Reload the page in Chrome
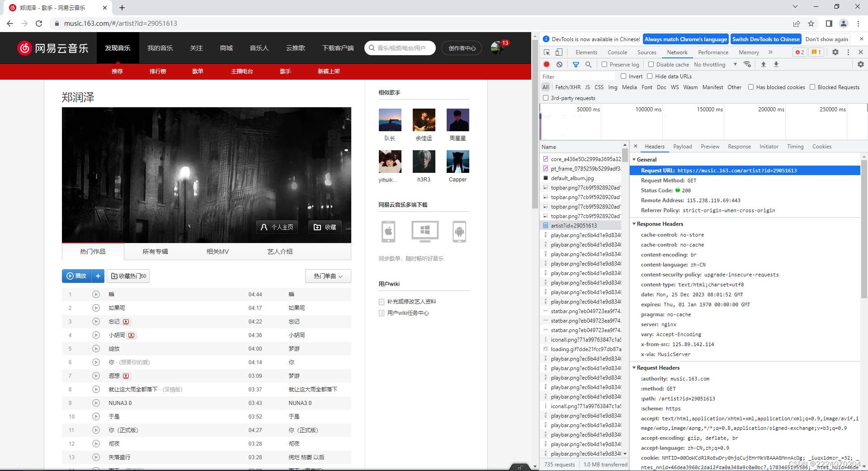The height and width of the screenshot is (471, 868). click(x=39, y=24)
